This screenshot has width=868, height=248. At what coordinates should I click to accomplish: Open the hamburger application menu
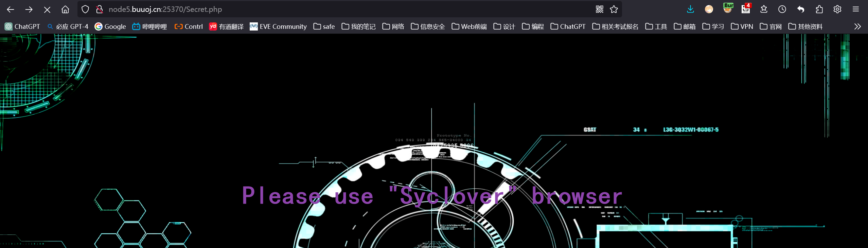856,9
